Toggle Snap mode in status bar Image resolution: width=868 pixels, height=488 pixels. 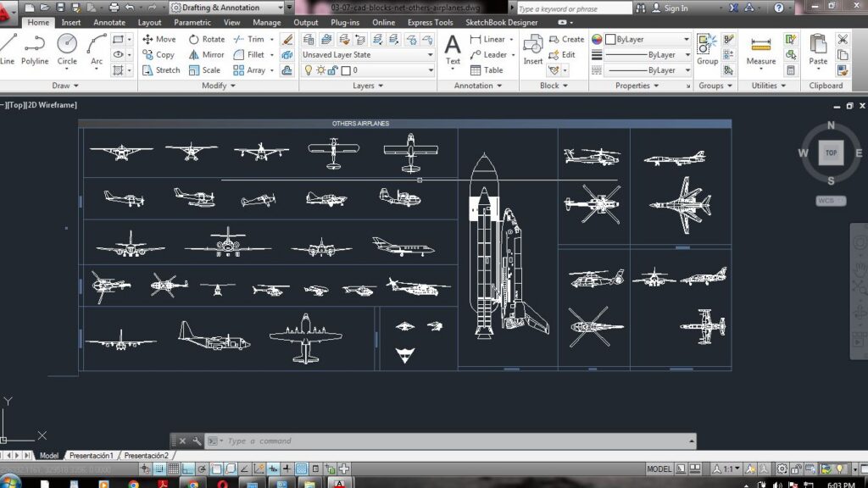click(159, 469)
